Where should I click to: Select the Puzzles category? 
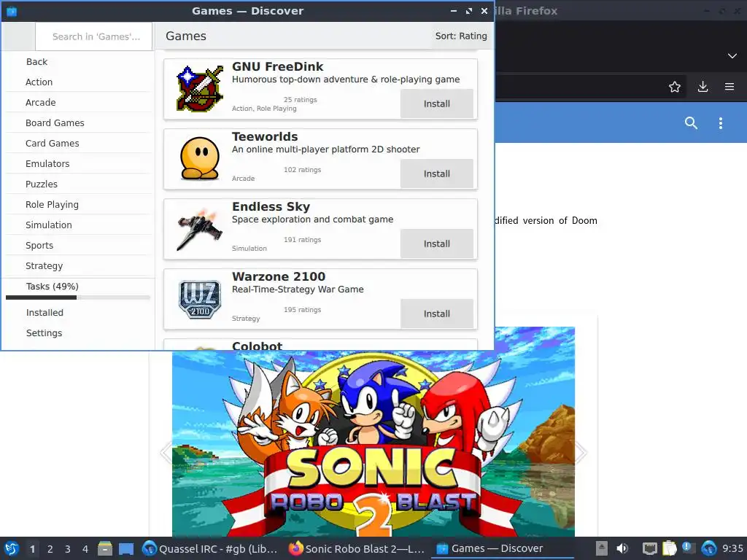[79, 184]
